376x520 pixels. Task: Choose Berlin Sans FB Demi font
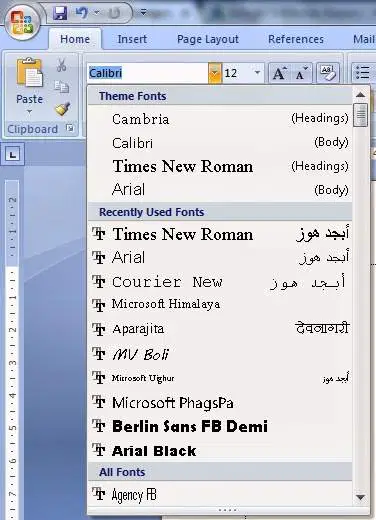(x=220, y=426)
